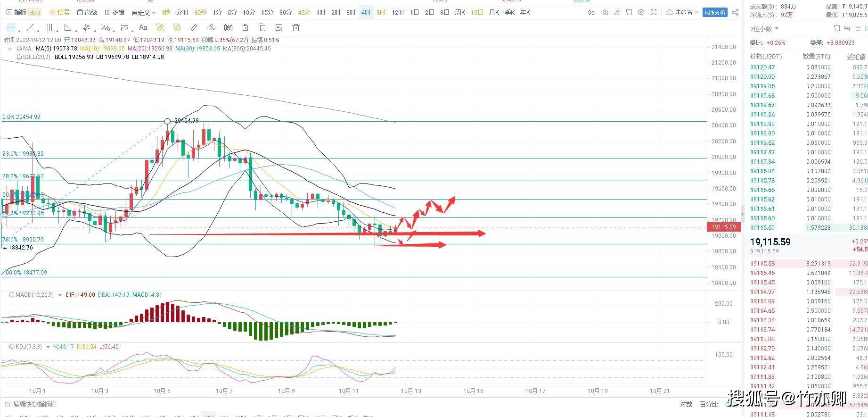The image size is (868, 417).
Task: Select the crosshair cursor tool
Action: point(11,28)
